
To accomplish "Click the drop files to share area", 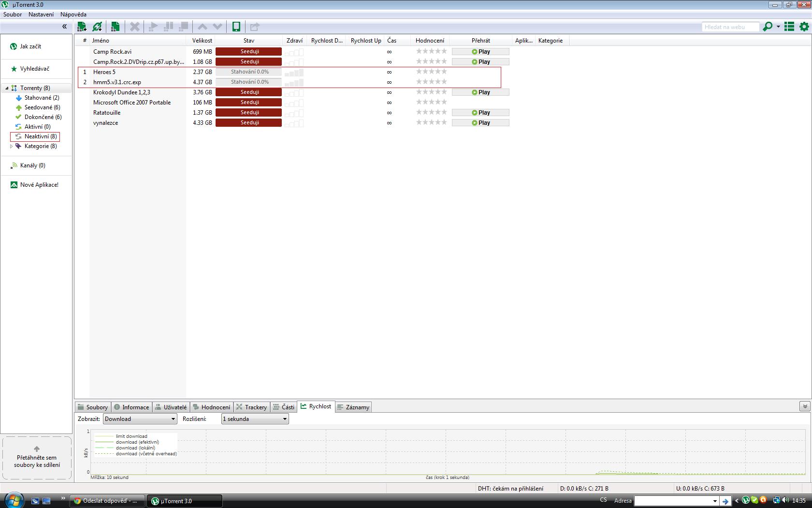I will pyautogui.click(x=37, y=458).
